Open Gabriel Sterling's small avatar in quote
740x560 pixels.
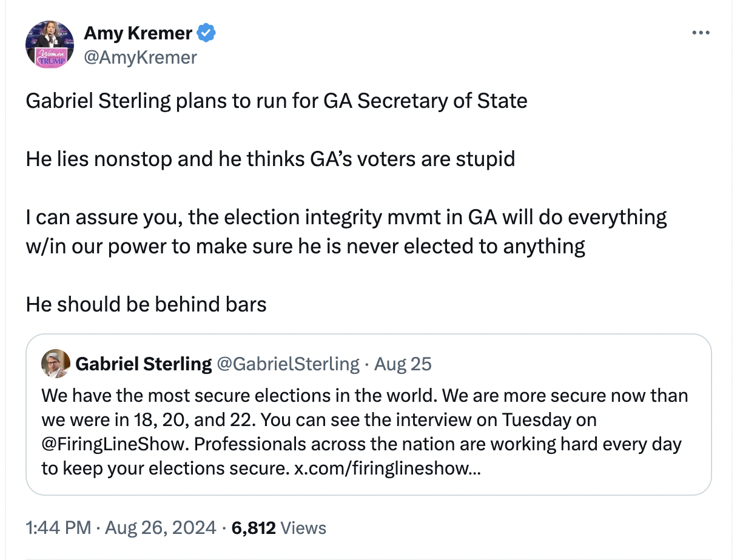55,364
